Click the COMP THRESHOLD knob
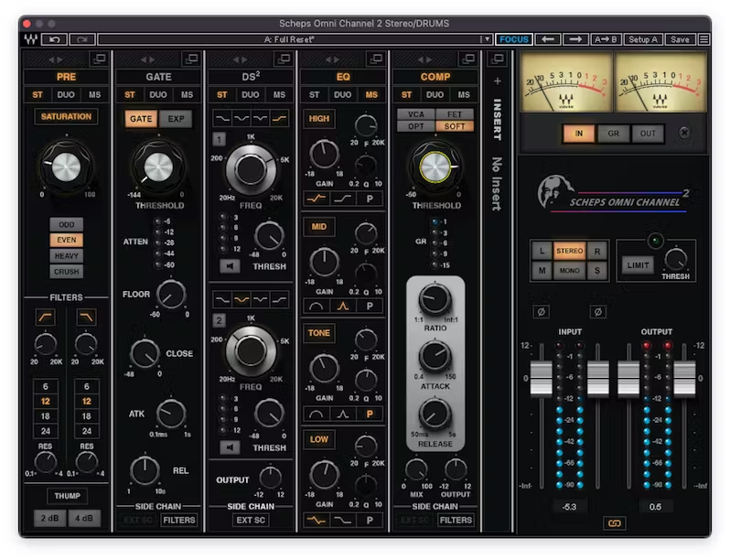The height and width of the screenshot is (560, 730). (x=435, y=167)
